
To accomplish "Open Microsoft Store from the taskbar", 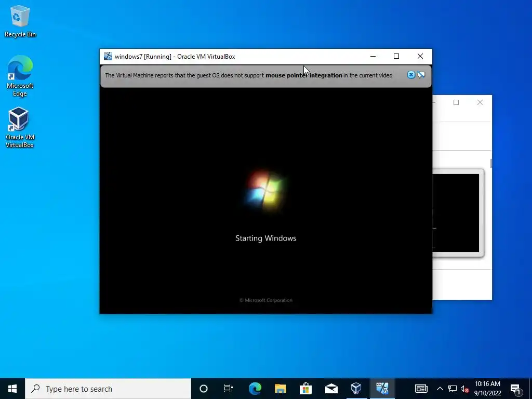I will click(305, 389).
